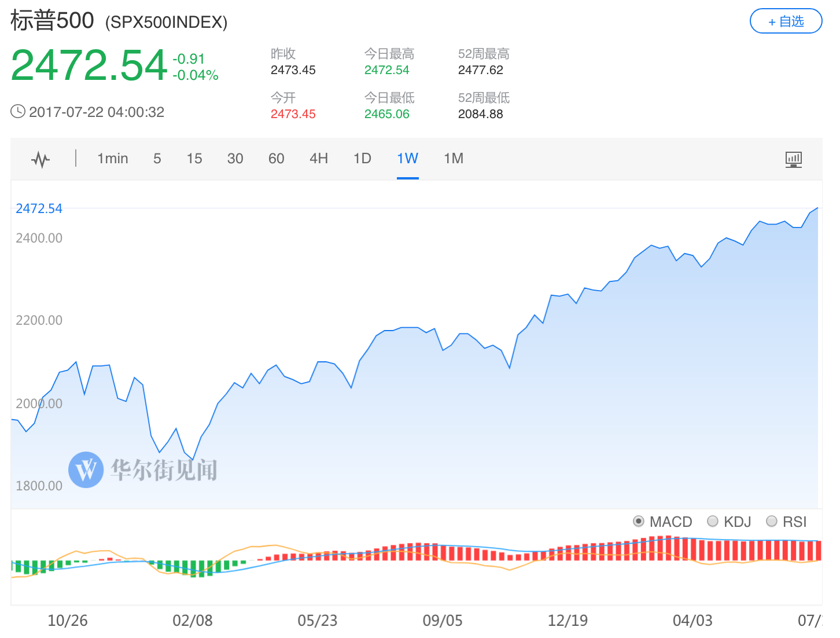The height and width of the screenshot is (638, 840).
Task: Click the 华尔街见闻 watermark logo
Action: coord(86,470)
